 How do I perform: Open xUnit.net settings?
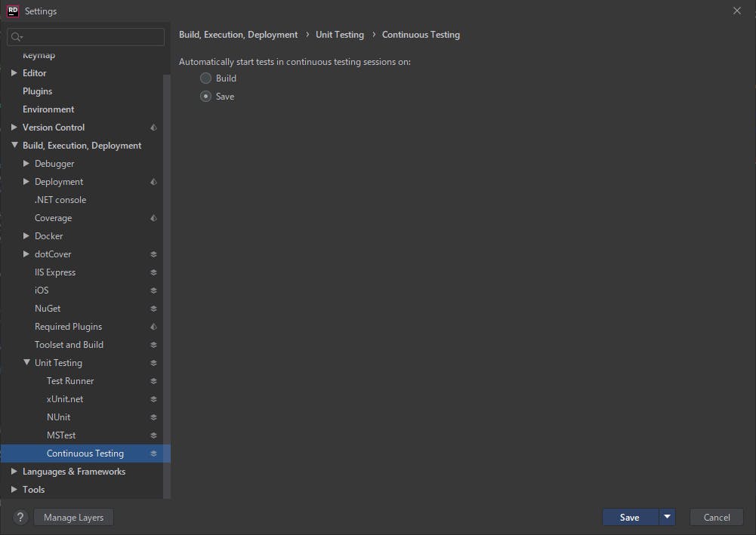[x=65, y=399]
